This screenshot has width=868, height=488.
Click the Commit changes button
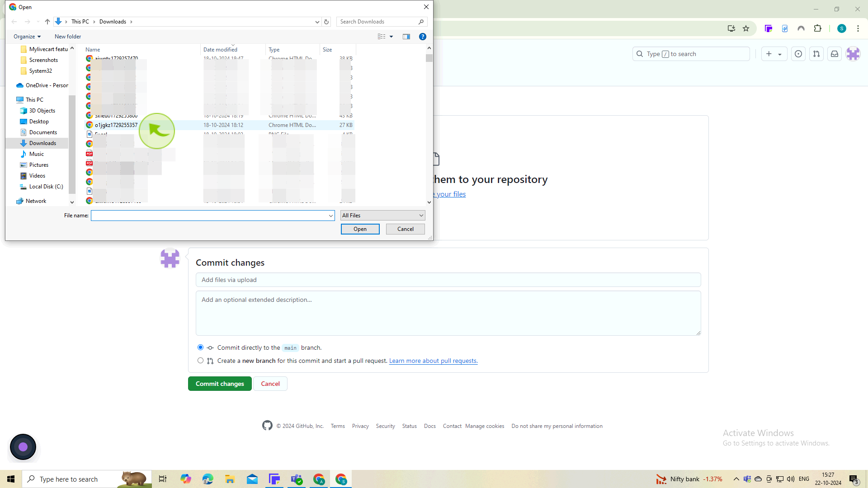point(219,384)
